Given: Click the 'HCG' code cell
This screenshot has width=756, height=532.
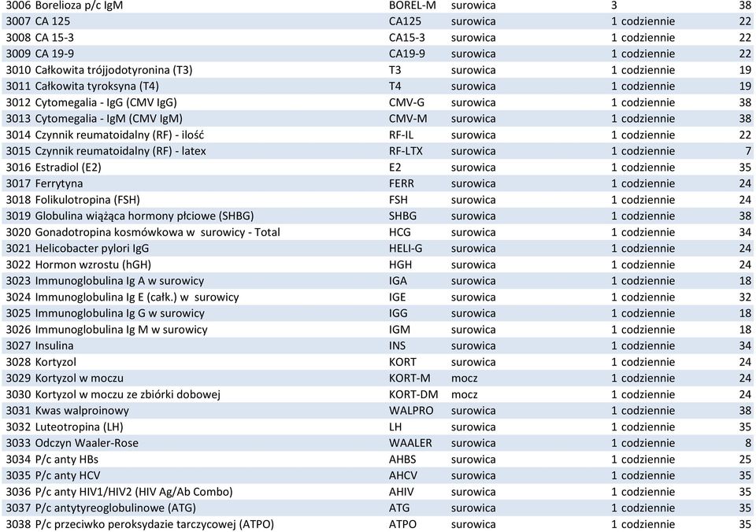Looking at the screenshot, I should tap(400, 232).
